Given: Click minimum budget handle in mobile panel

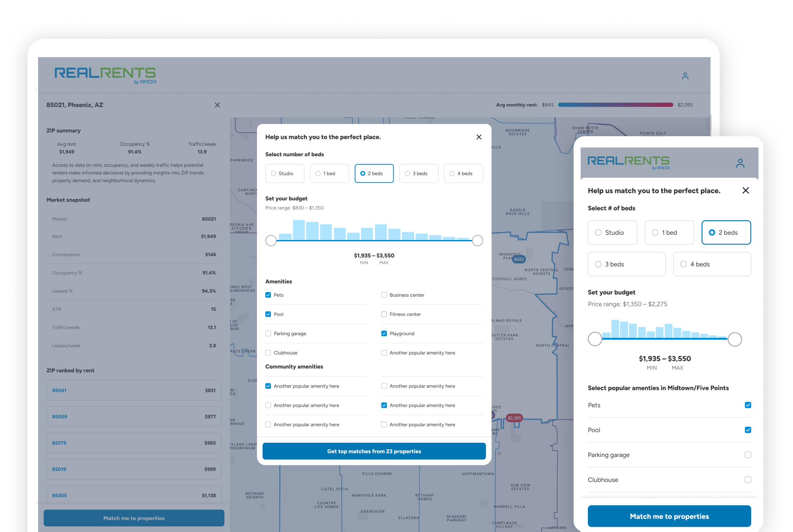Looking at the screenshot, I should (595, 339).
